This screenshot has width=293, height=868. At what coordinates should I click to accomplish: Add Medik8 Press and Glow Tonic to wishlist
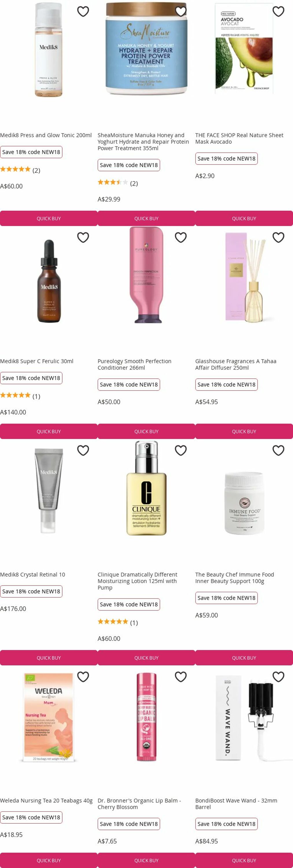click(83, 12)
